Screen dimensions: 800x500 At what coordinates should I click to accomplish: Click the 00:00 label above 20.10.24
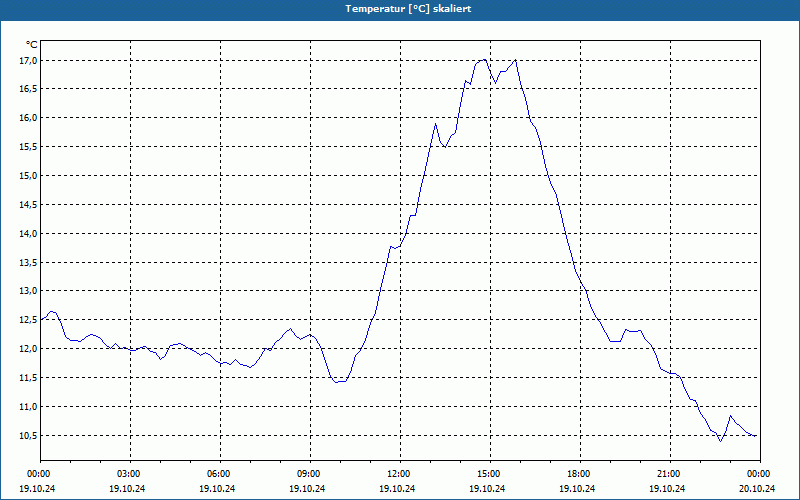point(760,474)
